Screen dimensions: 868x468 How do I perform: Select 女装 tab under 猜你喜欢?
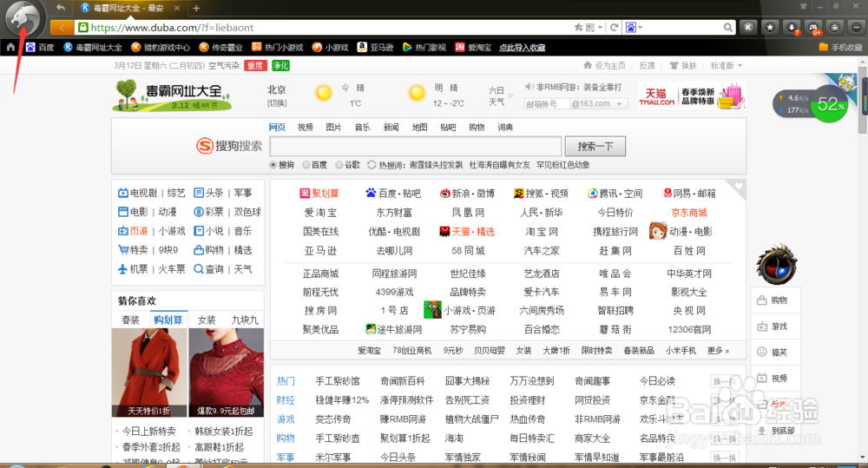point(207,320)
